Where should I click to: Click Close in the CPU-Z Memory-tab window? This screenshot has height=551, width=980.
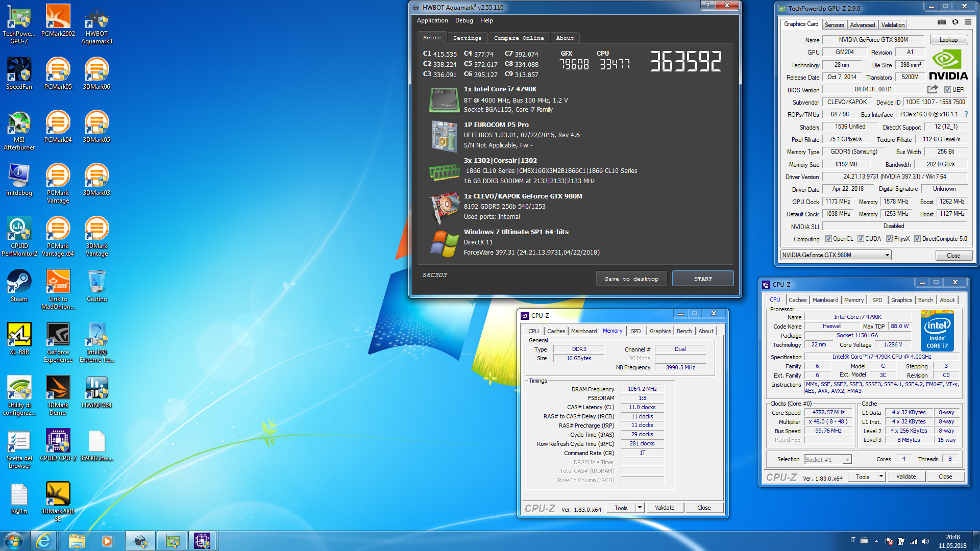(704, 508)
